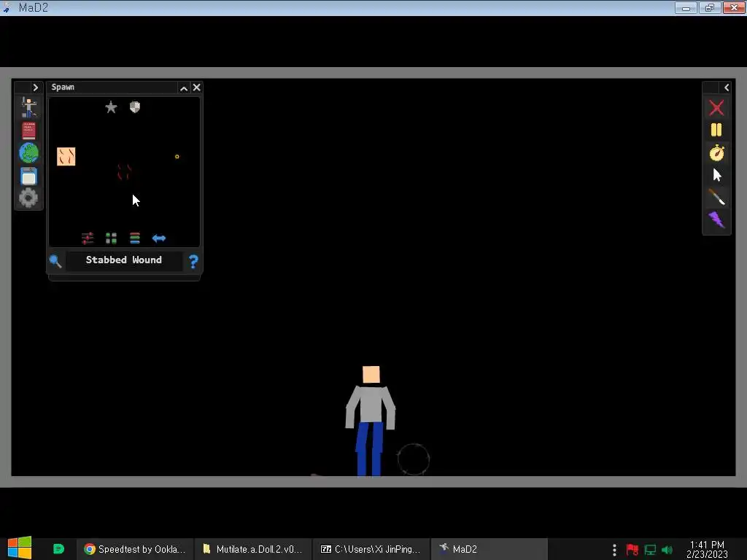Switch to grid view icon
The image size is (747, 560).
click(x=111, y=238)
